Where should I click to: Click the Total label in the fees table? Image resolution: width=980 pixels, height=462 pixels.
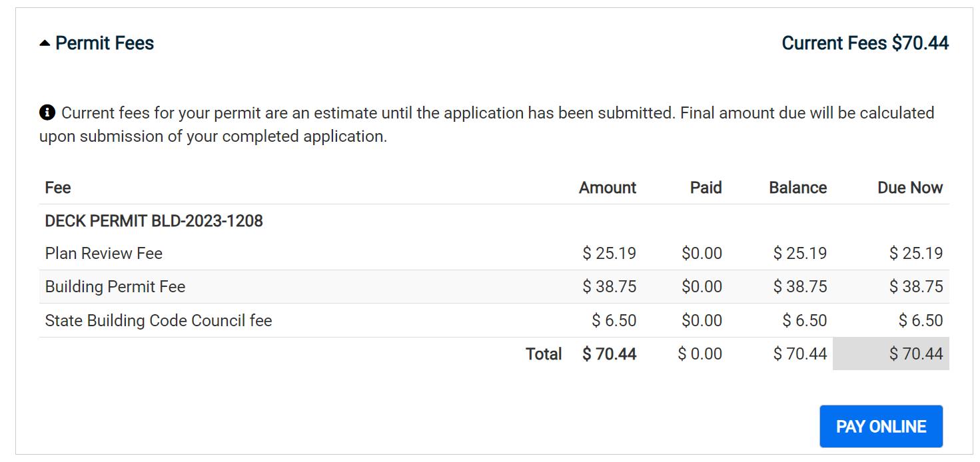(544, 354)
